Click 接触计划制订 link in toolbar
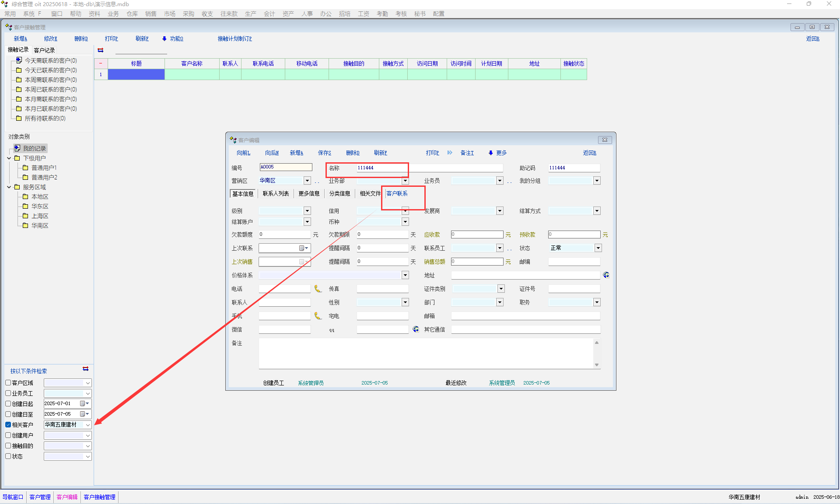 [234, 38]
